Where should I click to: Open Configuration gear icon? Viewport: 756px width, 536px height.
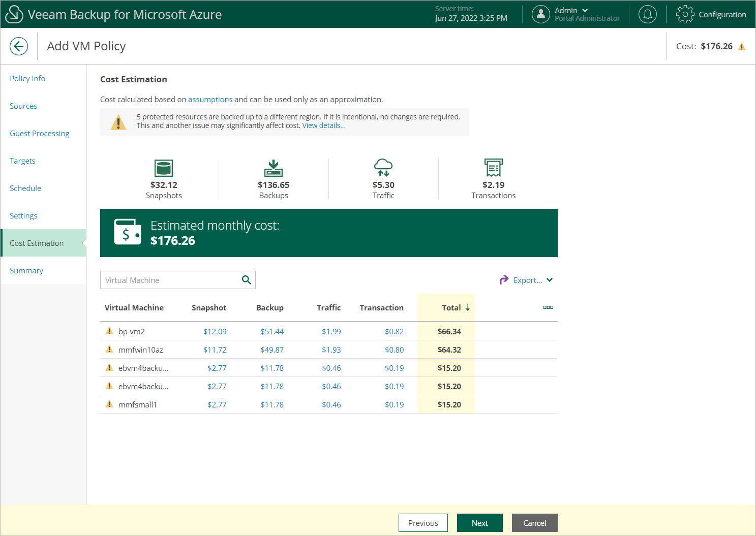click(x=685, y=14)
